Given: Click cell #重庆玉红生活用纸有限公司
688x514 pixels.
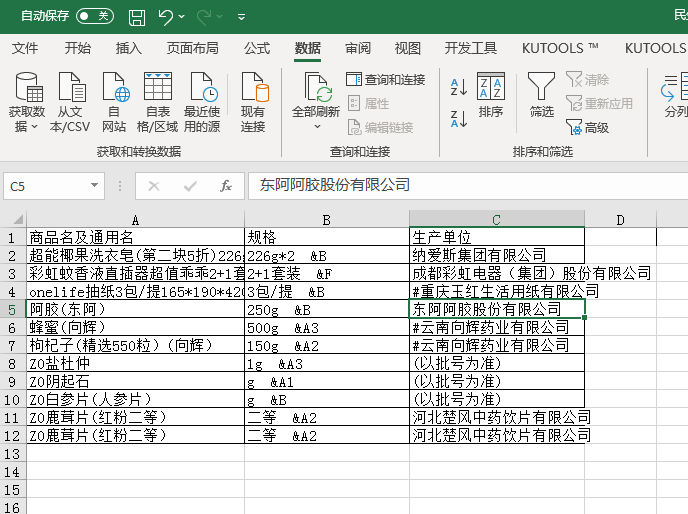Looking at the screenshot, I should [497, 291].
